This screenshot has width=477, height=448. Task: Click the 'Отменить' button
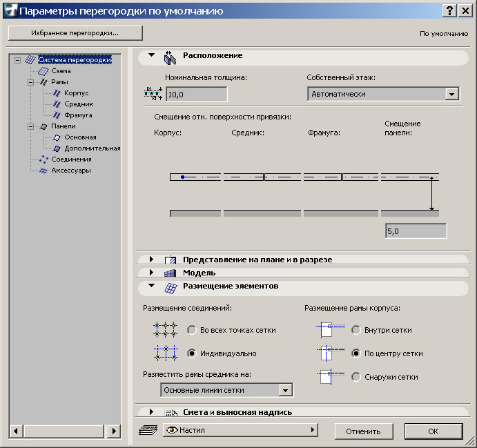tap(363, 431)
